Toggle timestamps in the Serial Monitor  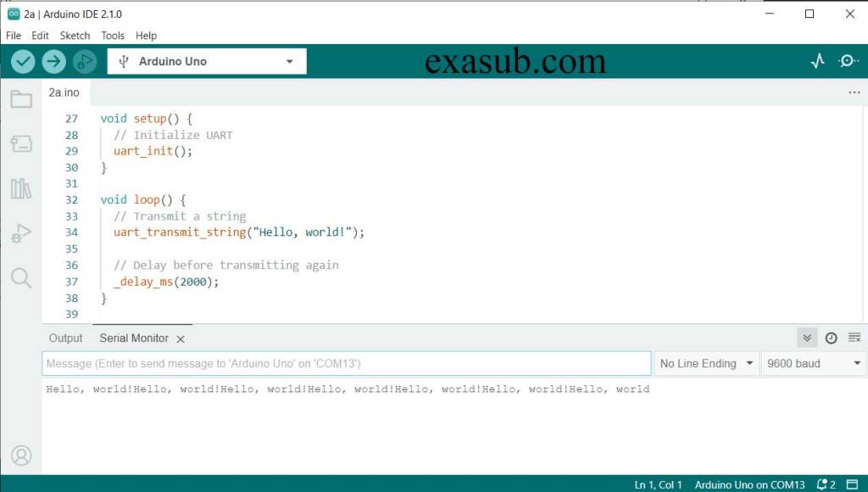click(832, 337)
